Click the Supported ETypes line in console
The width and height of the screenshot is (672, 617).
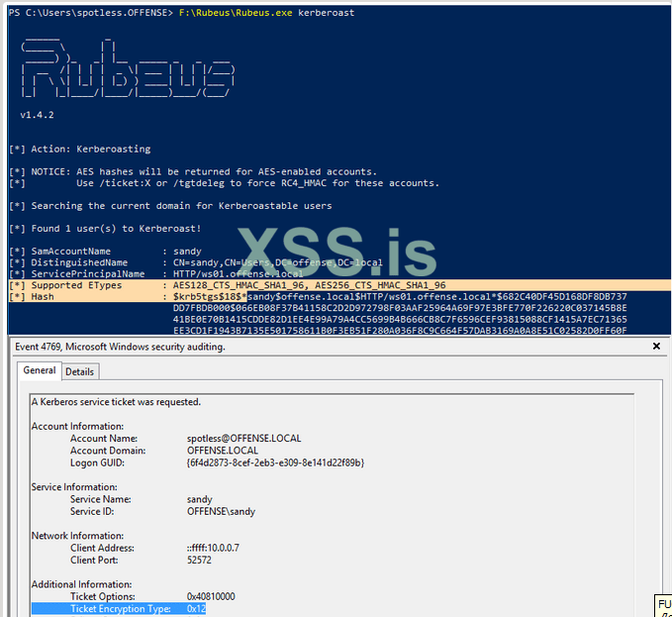coord(228,285)
